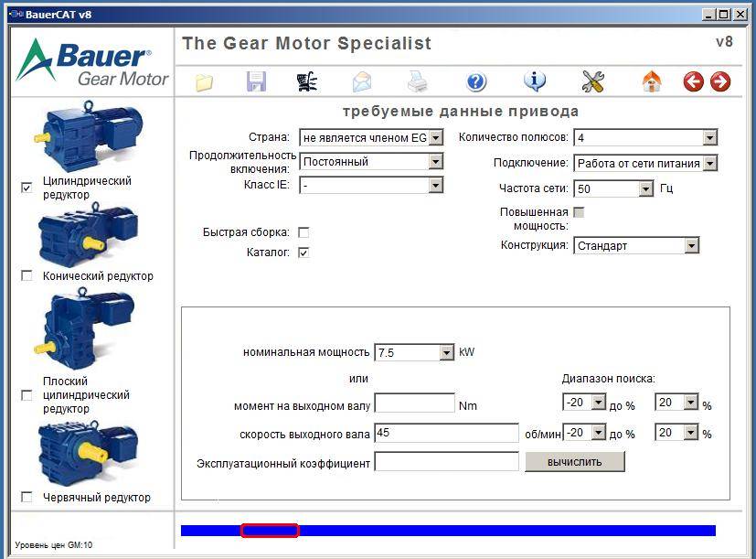
Task: Click Диапазон поиска label
Action: (609, 379)
